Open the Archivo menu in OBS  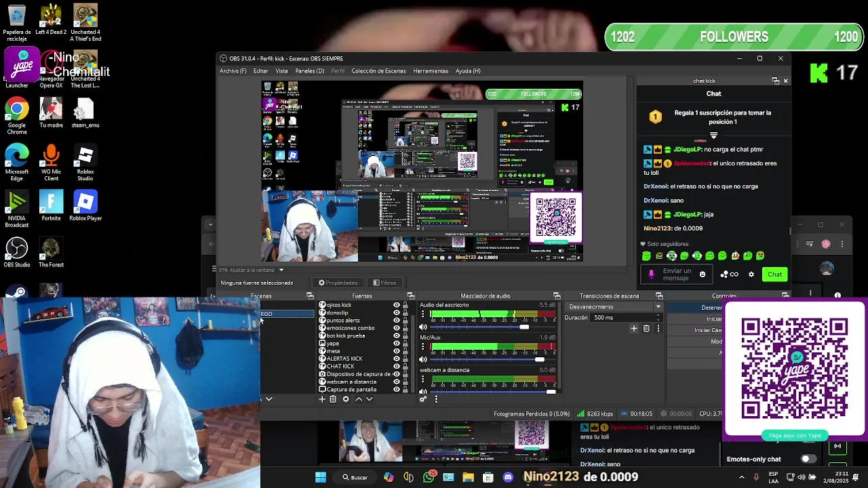tap(233, 71)
